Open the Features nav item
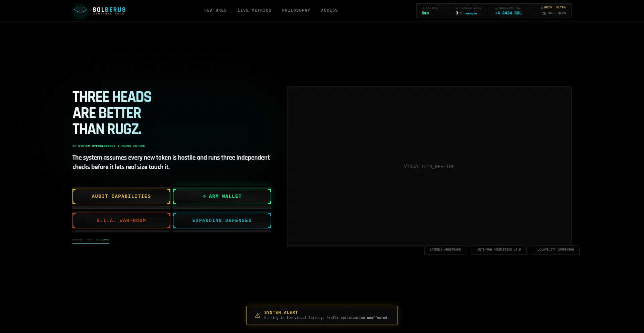Image resolution: width=644 pixels, height=333 pixels. [216, 10]
